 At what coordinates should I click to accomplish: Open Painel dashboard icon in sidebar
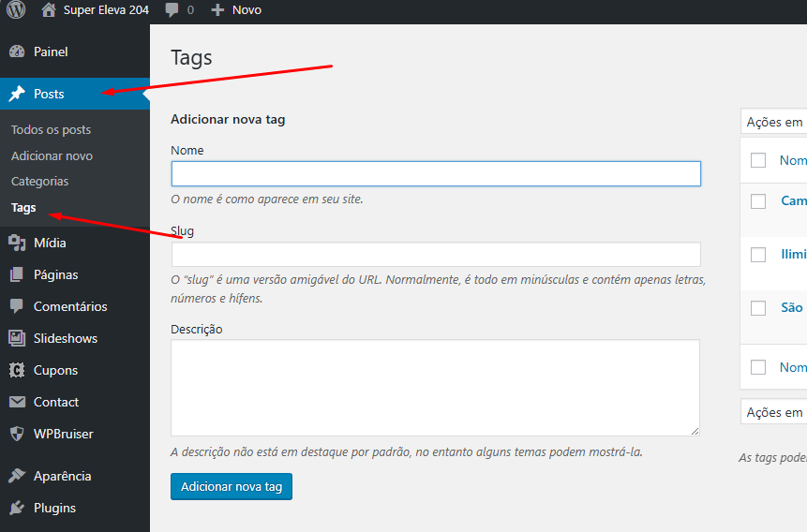click(17, 52)
